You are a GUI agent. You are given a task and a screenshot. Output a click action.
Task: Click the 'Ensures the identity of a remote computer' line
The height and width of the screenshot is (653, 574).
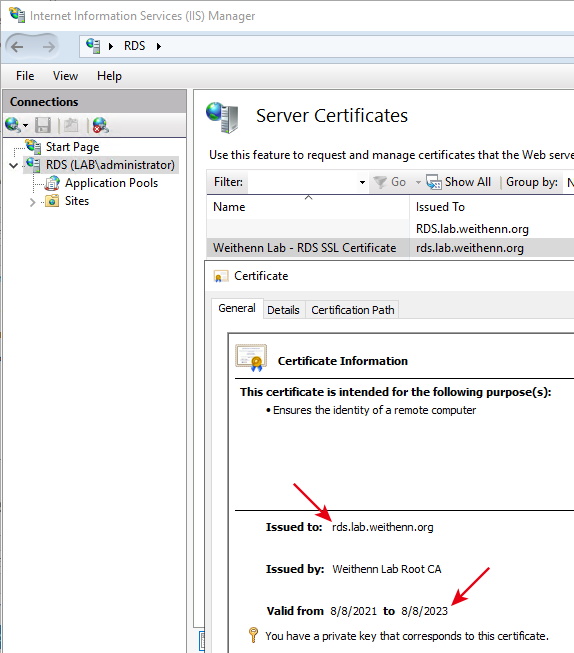click(x=374, y=410)
